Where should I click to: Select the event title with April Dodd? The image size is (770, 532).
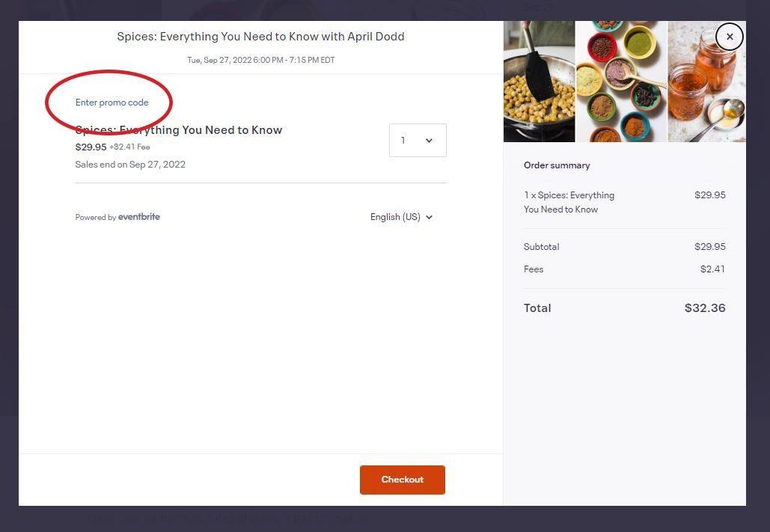click(260, 37)
